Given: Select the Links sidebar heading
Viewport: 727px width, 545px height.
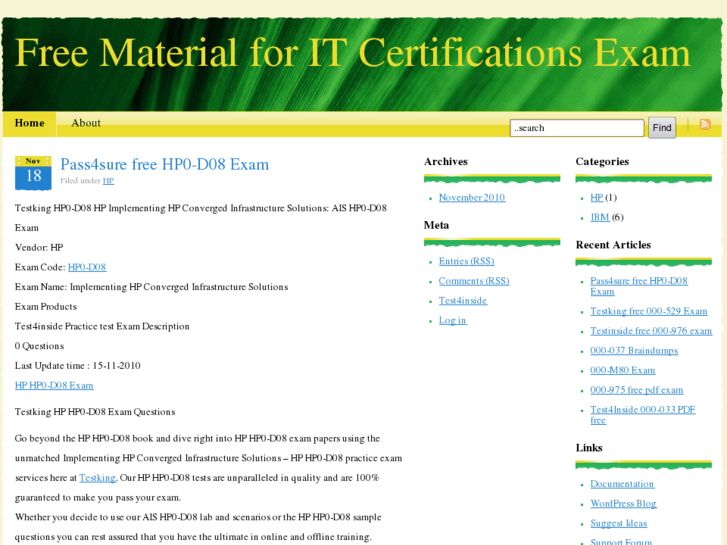Looking at the screenshot, I should click(x=589, y=448).
